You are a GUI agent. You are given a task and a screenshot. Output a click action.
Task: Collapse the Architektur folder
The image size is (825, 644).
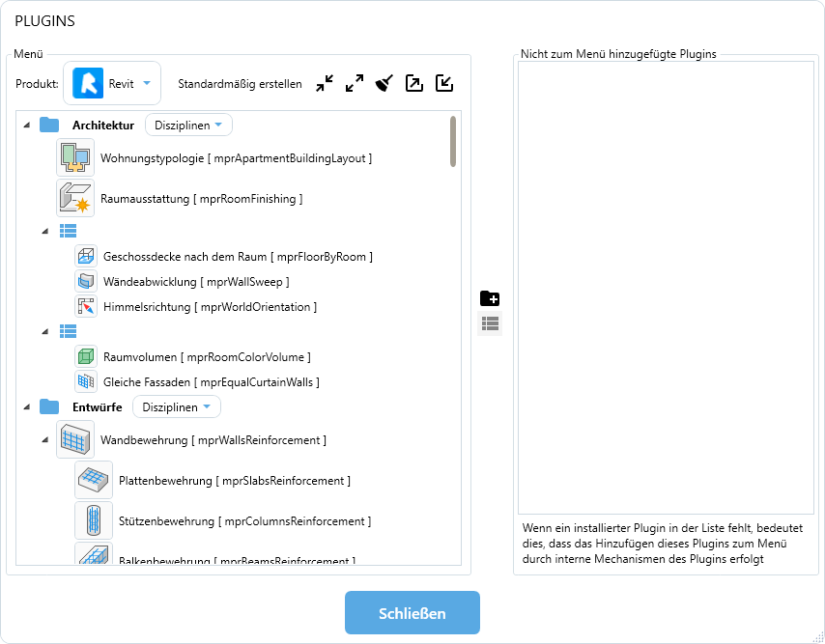pos(25,126)
